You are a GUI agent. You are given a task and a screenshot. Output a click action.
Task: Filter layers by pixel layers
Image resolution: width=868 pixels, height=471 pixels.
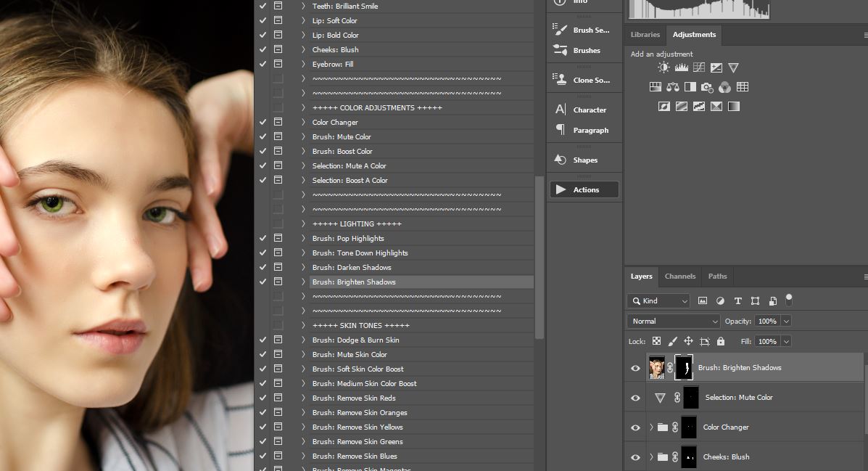[703, 301]
